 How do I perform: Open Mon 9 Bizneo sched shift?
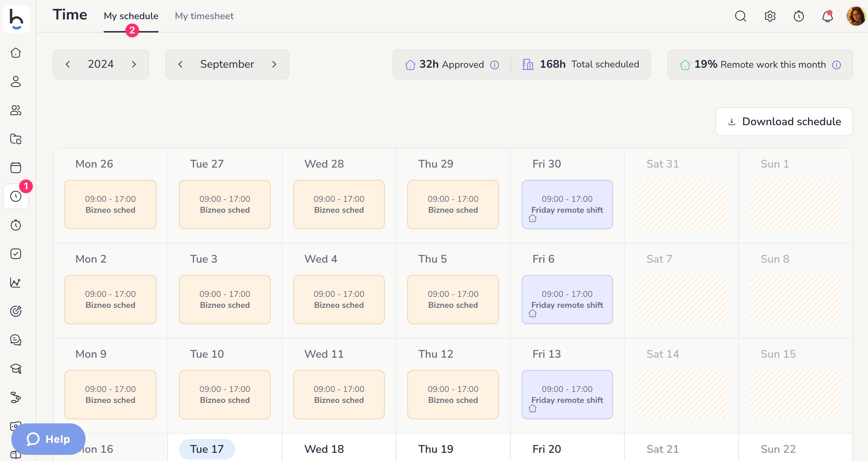point(110,395)
